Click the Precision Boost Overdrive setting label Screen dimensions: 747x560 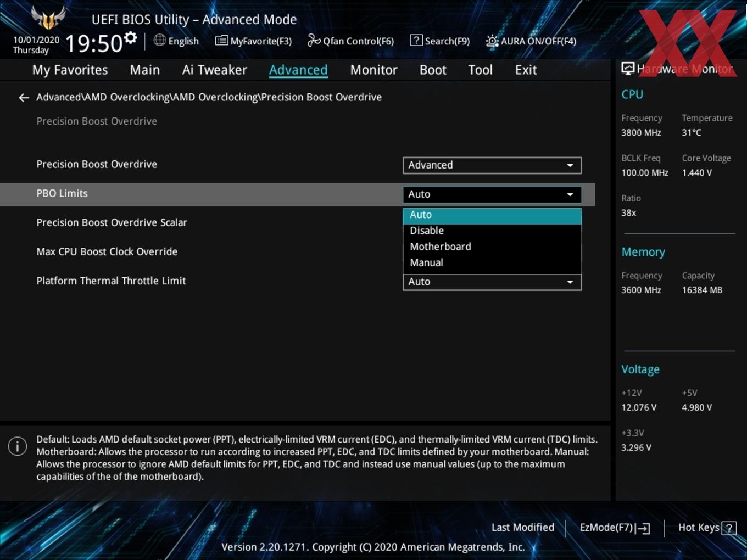pyautogui.click(x=97, y=164)
